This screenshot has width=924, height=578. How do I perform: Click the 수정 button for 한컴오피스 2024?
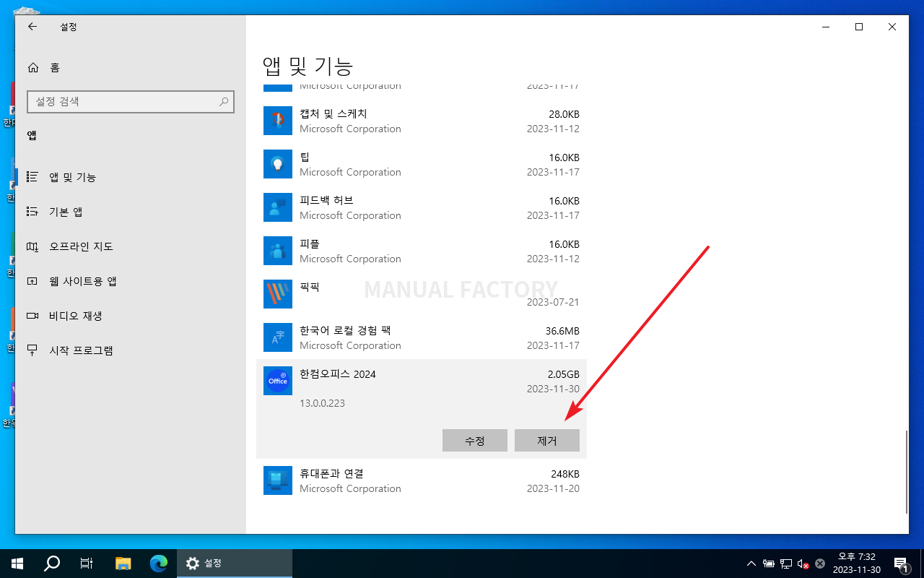click(x=475, y=441)
